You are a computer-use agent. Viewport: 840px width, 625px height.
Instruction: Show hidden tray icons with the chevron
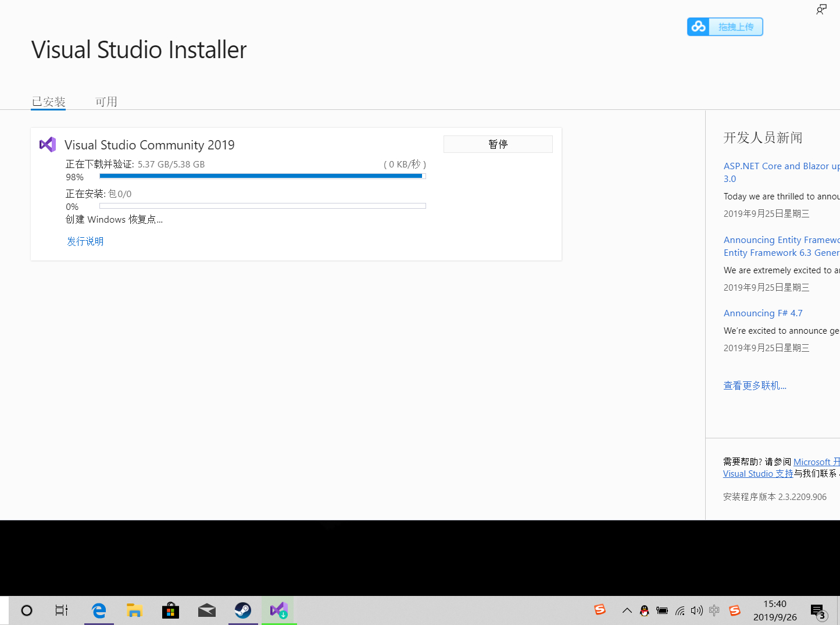627,610
